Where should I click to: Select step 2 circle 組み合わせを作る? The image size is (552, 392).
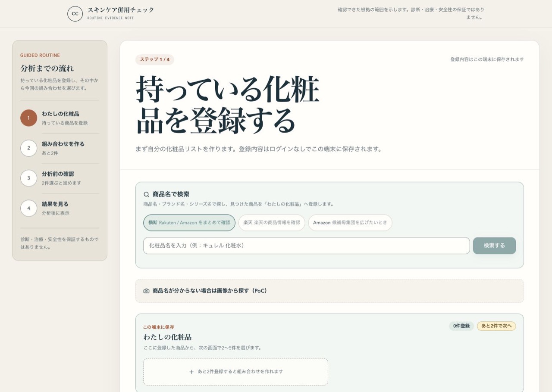pyautogui.click(x=29, y=148)
